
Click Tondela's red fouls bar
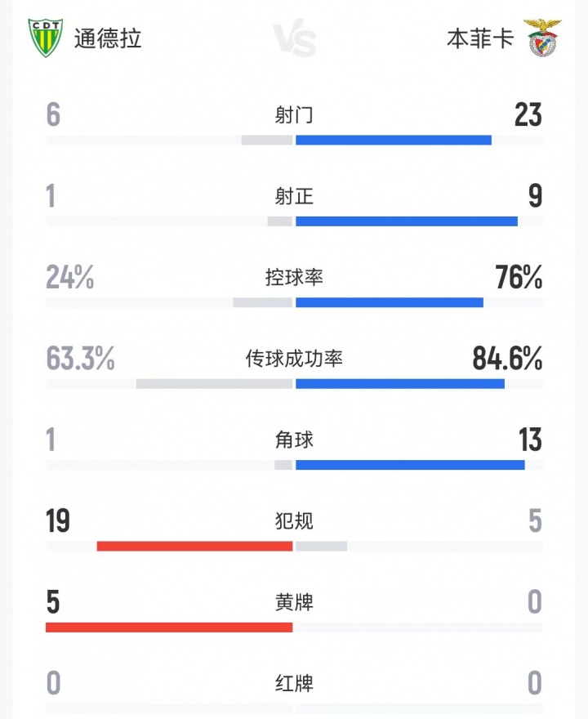click(194, 546)
